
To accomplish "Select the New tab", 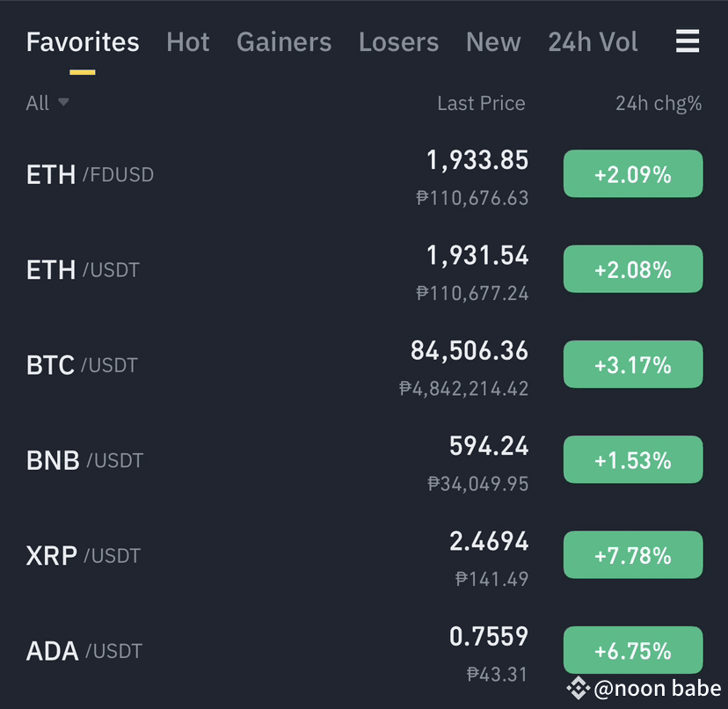I will click(493, 42).
